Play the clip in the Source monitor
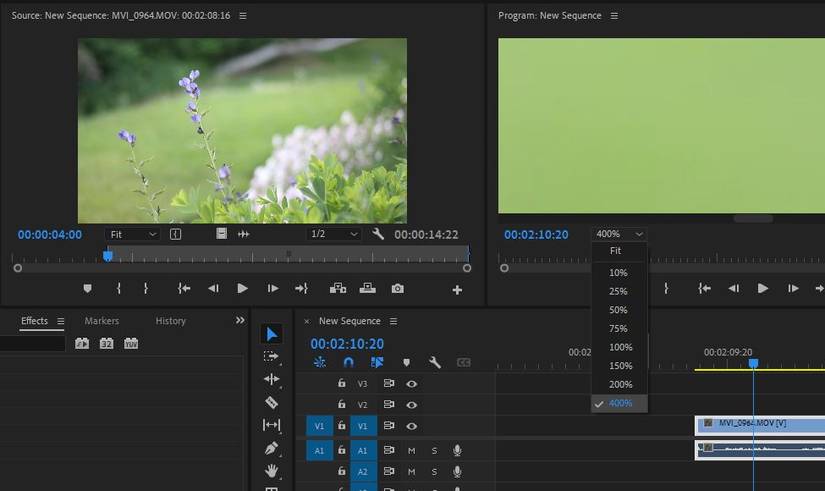Viewport: 825px width, 491px height. click(242, 288)
